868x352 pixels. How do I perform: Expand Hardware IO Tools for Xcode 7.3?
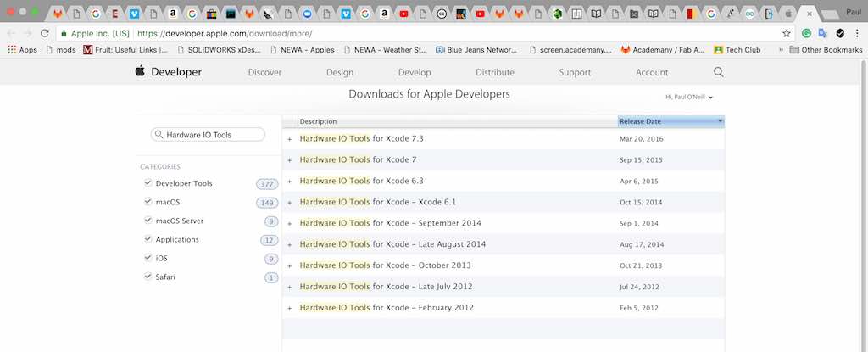(290, 139)
